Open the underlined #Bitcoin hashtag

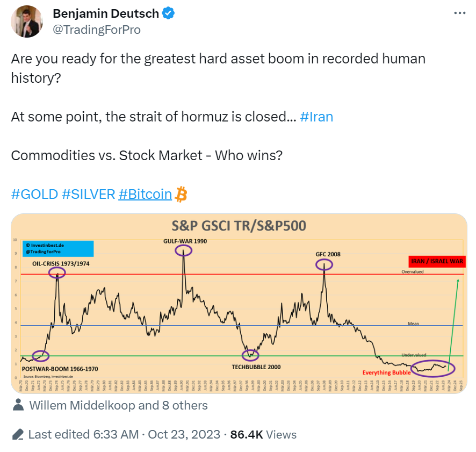145,194
